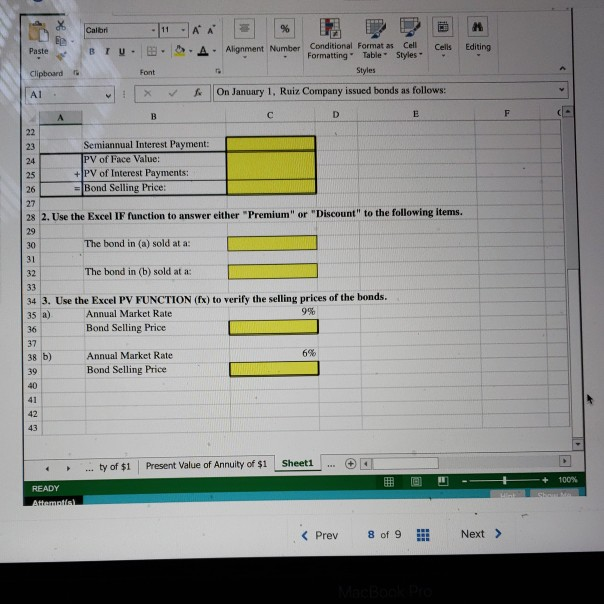
Task: Select the Semiannual Interest Payment yellow cell
Action: (271, 144)
